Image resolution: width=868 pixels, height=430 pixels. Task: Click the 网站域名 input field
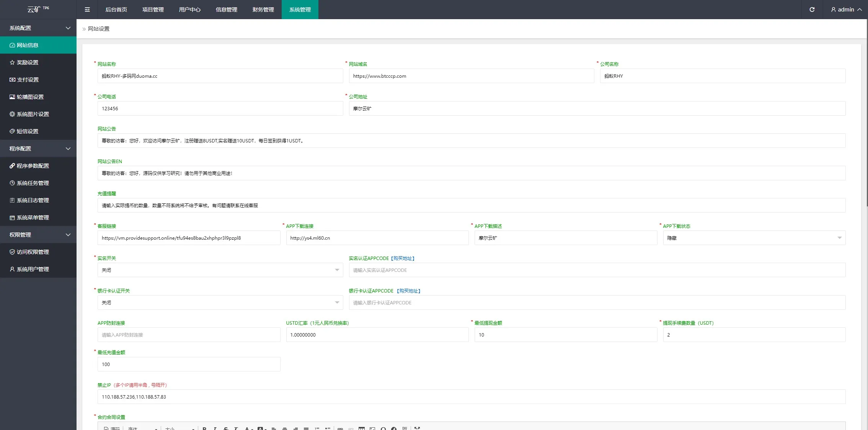[471, 76]
